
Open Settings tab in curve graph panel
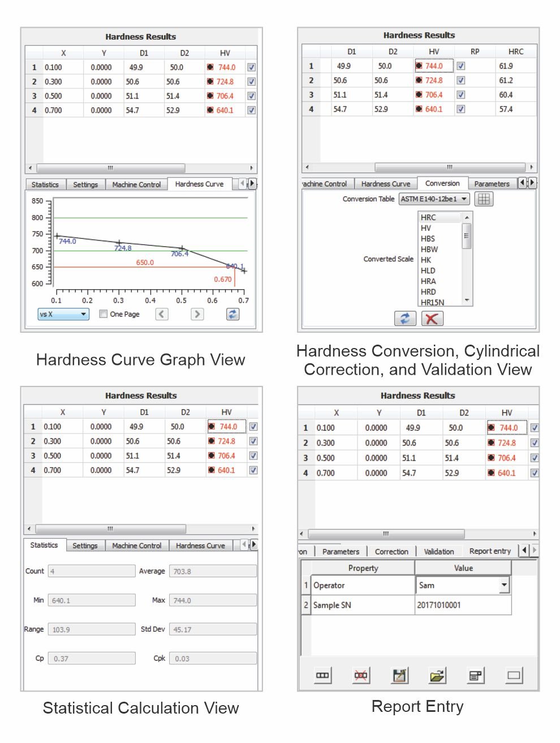pyautogui.click(x=85, y=184)
